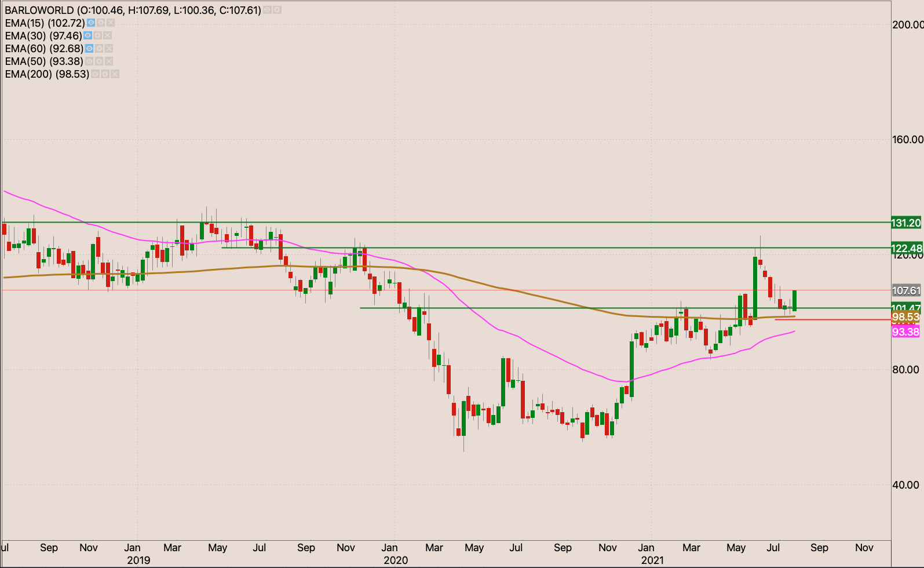Toggle BARLOWORLD price series visibility
Viewport: 924px width, 568px height.
tap(267, 10)
